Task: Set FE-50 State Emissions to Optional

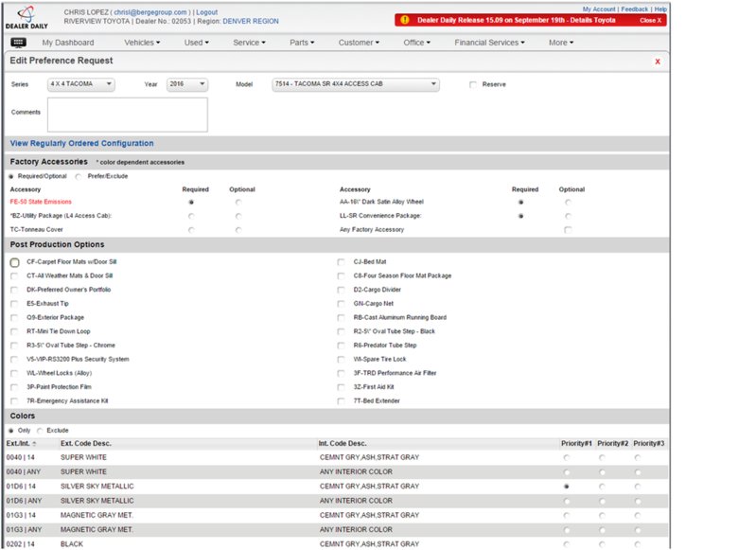Action: (238, 203)
